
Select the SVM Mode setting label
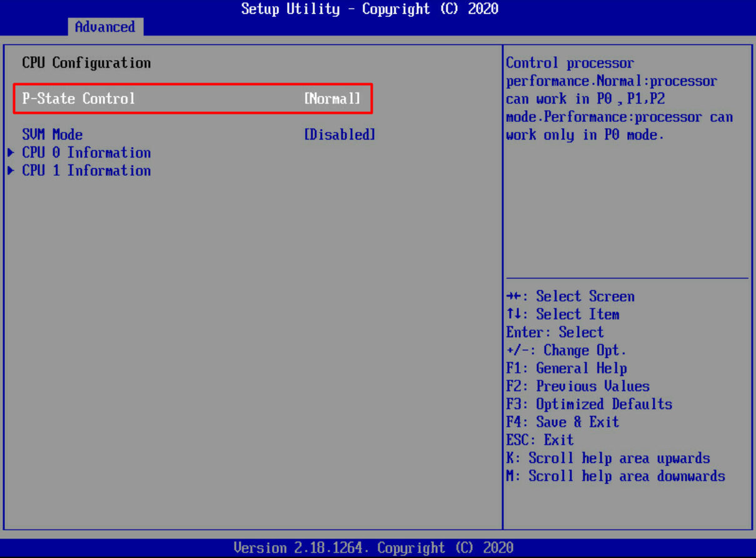tap(53, 134)
